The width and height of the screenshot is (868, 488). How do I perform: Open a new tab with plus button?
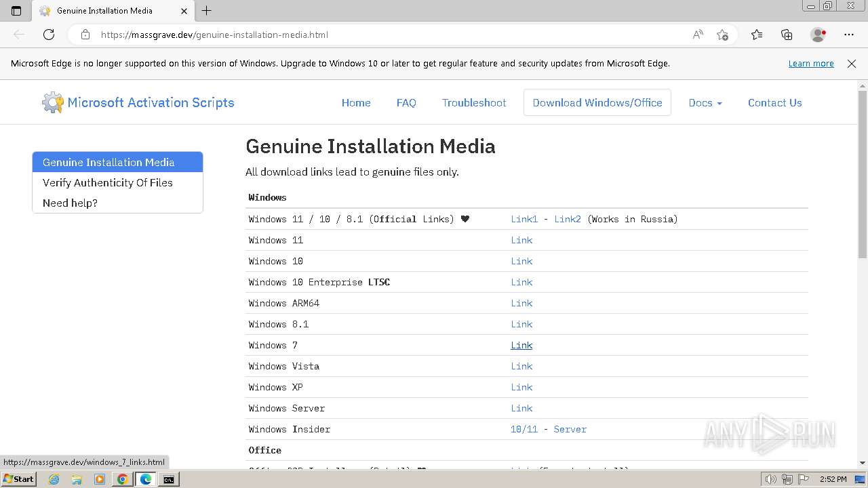[207, 11]
